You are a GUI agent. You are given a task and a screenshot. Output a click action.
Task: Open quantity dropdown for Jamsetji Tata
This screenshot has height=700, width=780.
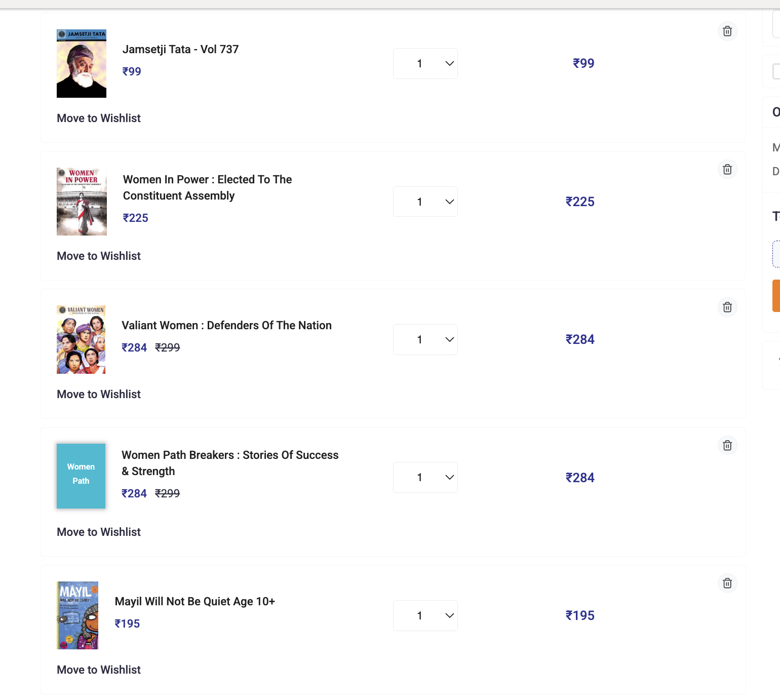[425, 64]
